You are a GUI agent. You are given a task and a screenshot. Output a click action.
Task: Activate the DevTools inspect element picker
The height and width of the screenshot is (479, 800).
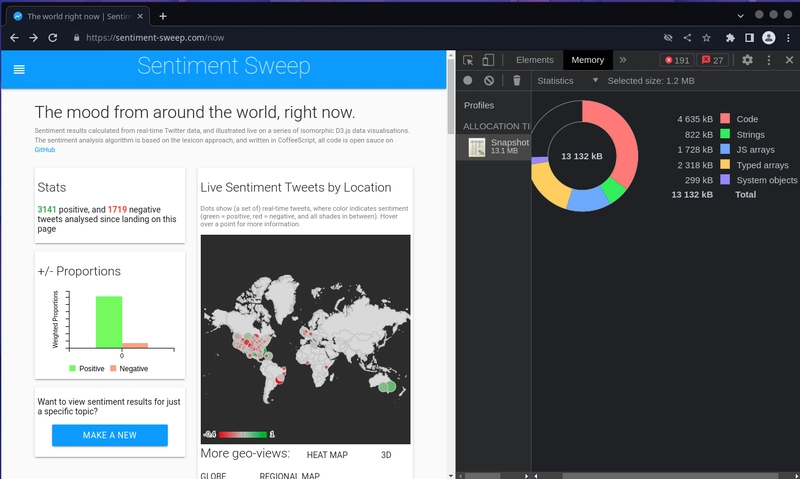click(468, 60)
